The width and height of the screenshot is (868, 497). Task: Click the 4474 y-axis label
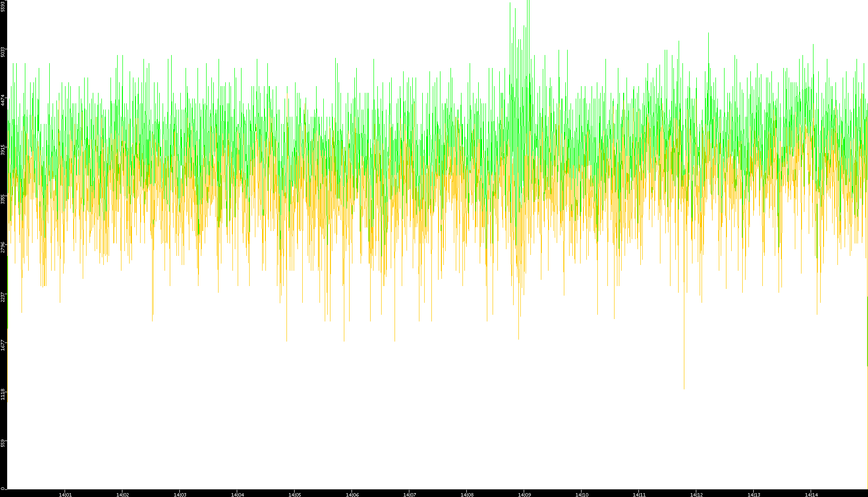point(3,100)
